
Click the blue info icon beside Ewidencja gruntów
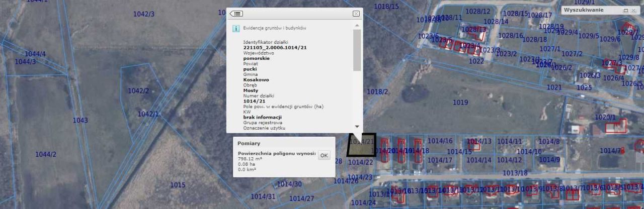tap(235, 29)
